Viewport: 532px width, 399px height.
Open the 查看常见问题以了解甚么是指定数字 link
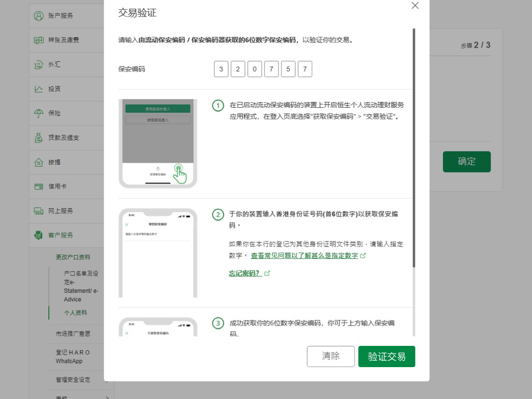304,256
